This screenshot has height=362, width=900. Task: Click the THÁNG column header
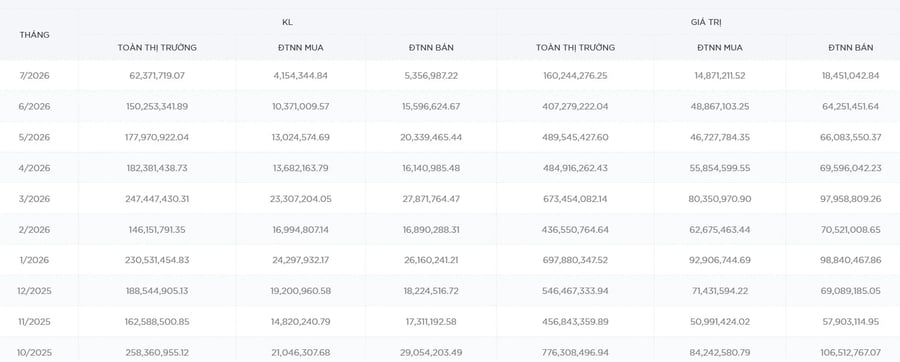pos(34,35)
